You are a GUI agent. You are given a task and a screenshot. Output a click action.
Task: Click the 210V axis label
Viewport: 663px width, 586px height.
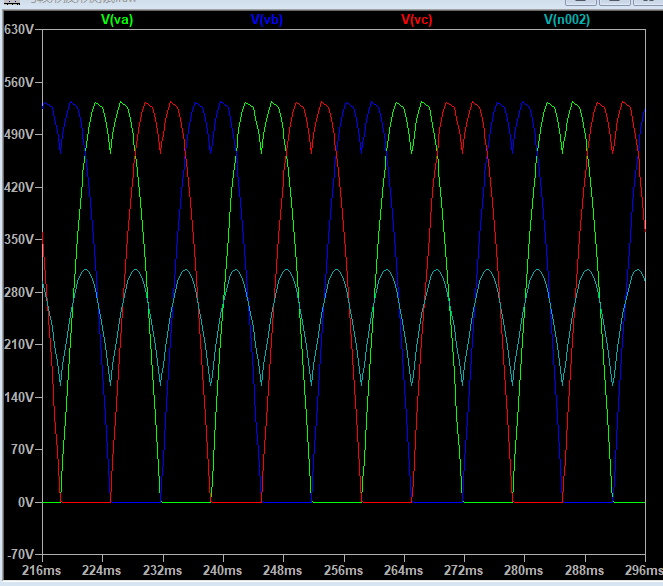(19, 345)
